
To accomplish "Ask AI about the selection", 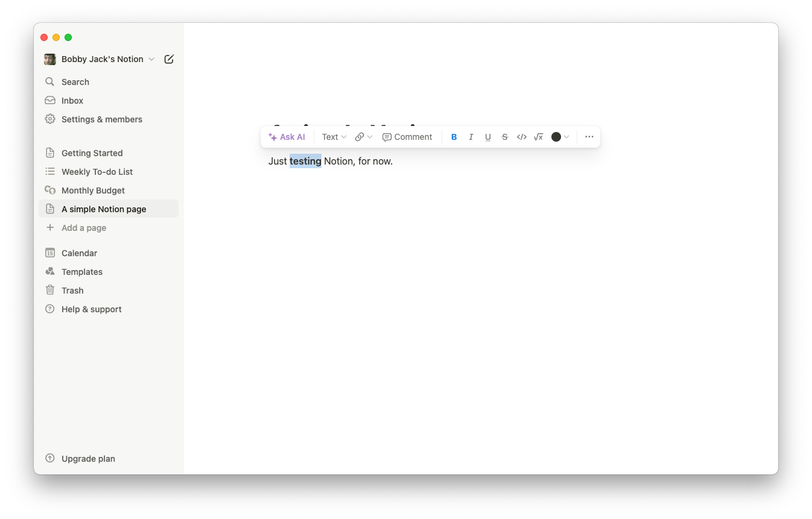I will 287,137.
